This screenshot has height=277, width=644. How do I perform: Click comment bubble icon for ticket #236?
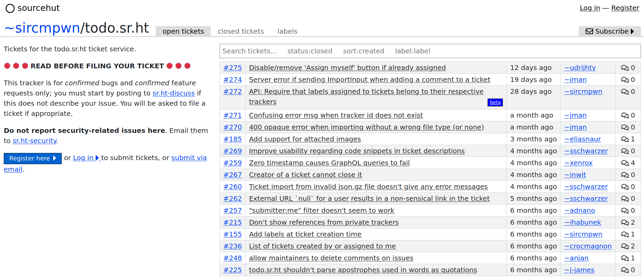point(625,246)
